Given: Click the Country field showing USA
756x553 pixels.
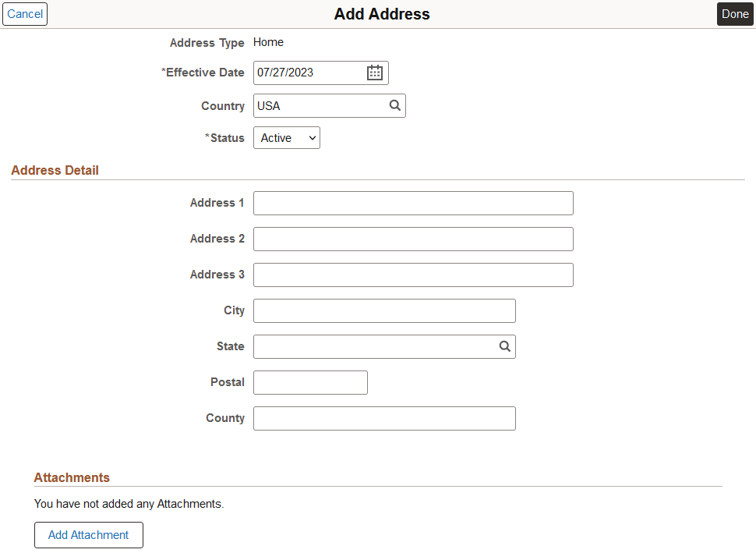Looking at the screenshot, I should [320, 105].
